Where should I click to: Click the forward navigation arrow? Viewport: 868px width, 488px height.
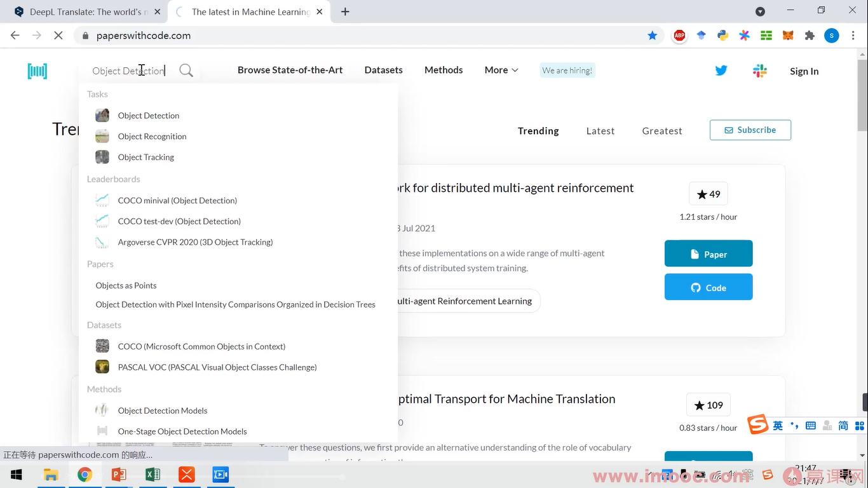click(x=37, y=36)
